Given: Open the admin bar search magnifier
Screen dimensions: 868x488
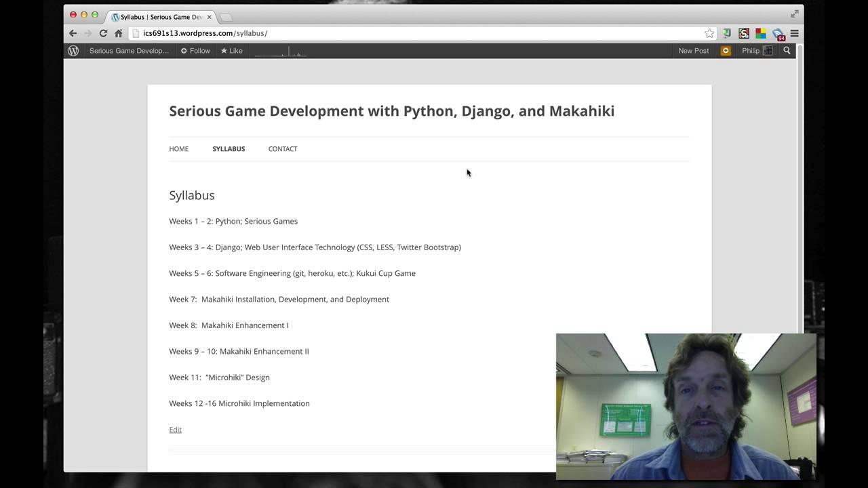Looking at the screenshot, I should (x=787, y=51).
